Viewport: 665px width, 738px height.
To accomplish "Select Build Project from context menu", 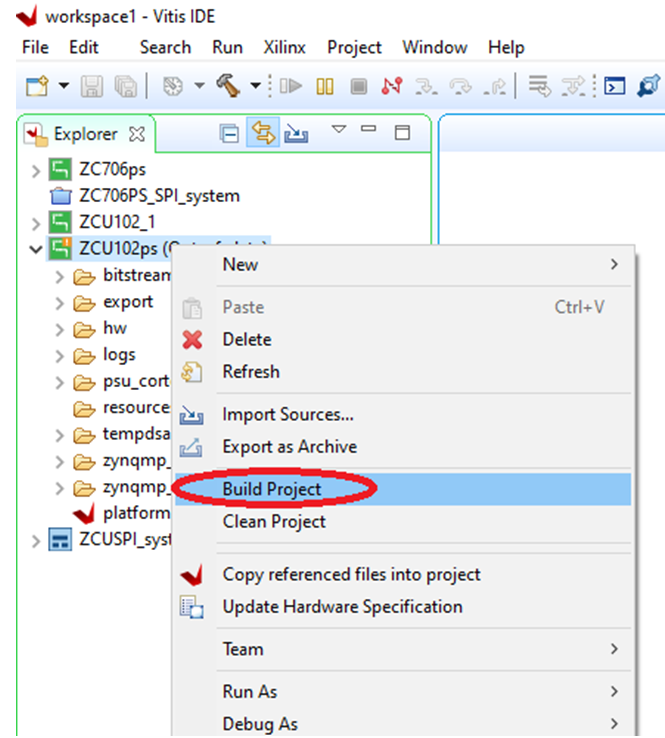I will coord(272,489).
